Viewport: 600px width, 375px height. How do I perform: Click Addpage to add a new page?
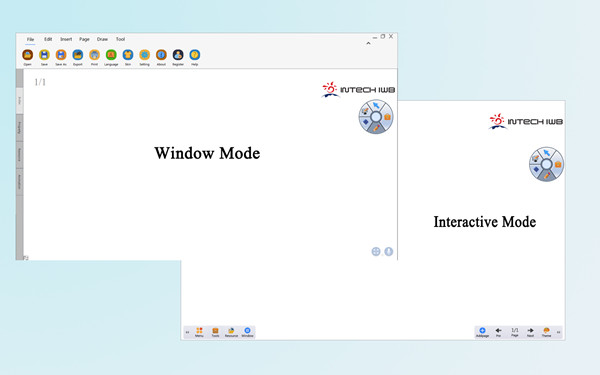pos(482,332)
